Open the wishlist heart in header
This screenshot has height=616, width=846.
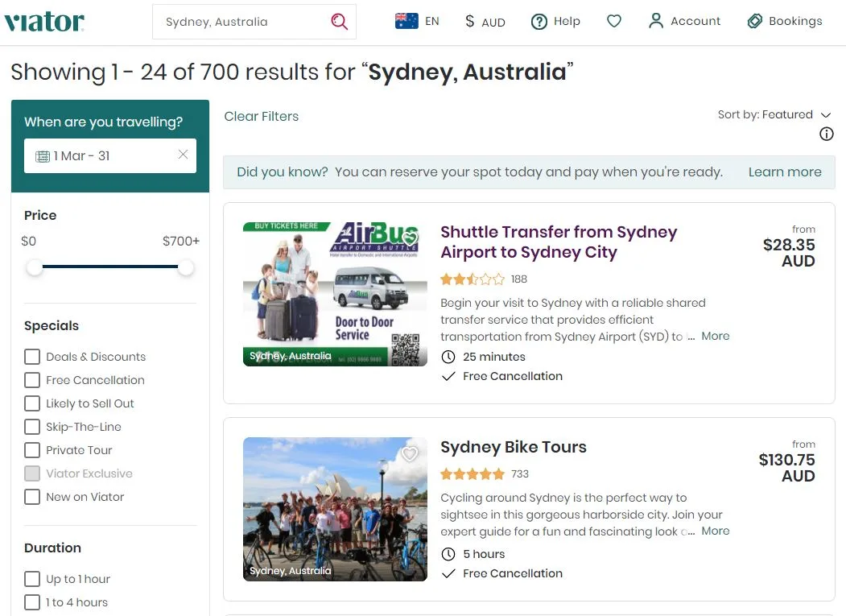(614, 22)
